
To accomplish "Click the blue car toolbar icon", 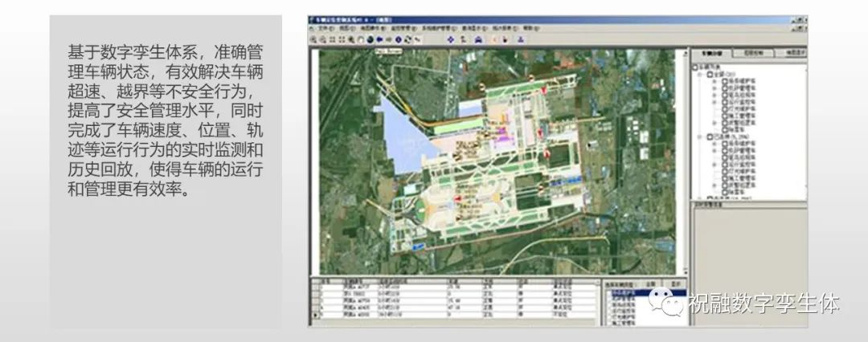I will pos(477,39).
